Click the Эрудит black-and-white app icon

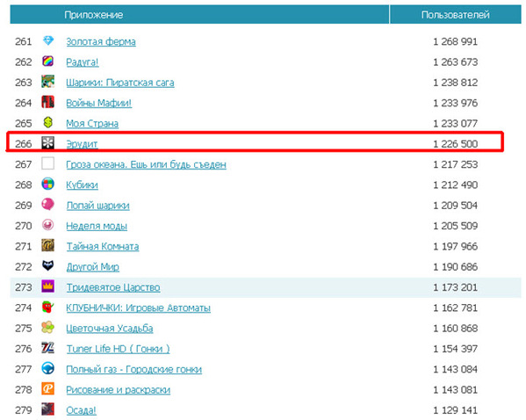[x=48, y=143]
